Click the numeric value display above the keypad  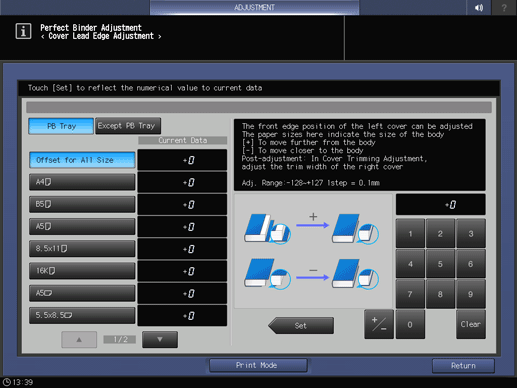440,204
